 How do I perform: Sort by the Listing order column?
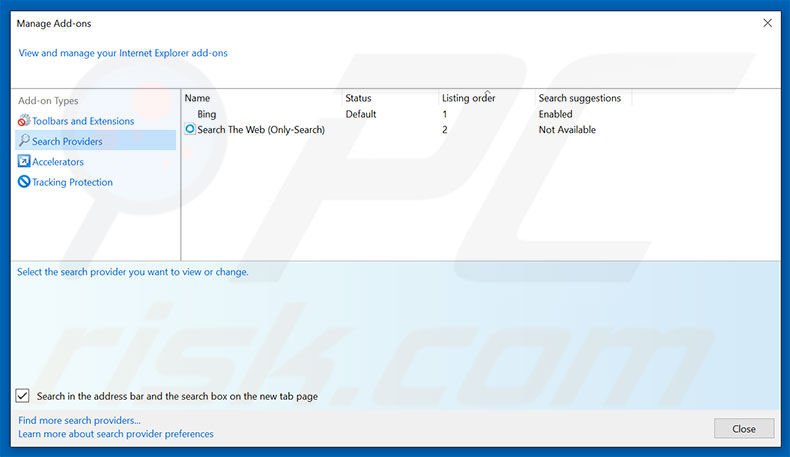(469, 98)
